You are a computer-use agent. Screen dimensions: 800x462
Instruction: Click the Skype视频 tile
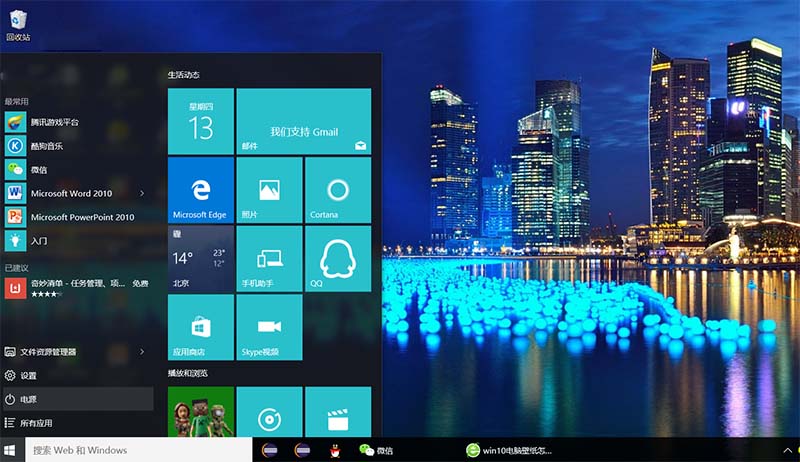click(269, 327)
